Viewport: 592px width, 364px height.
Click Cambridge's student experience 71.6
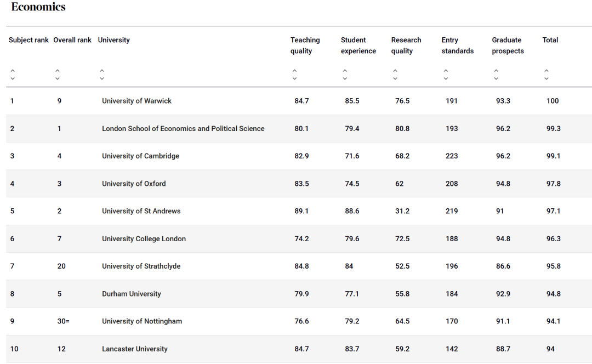coord(352,156)
